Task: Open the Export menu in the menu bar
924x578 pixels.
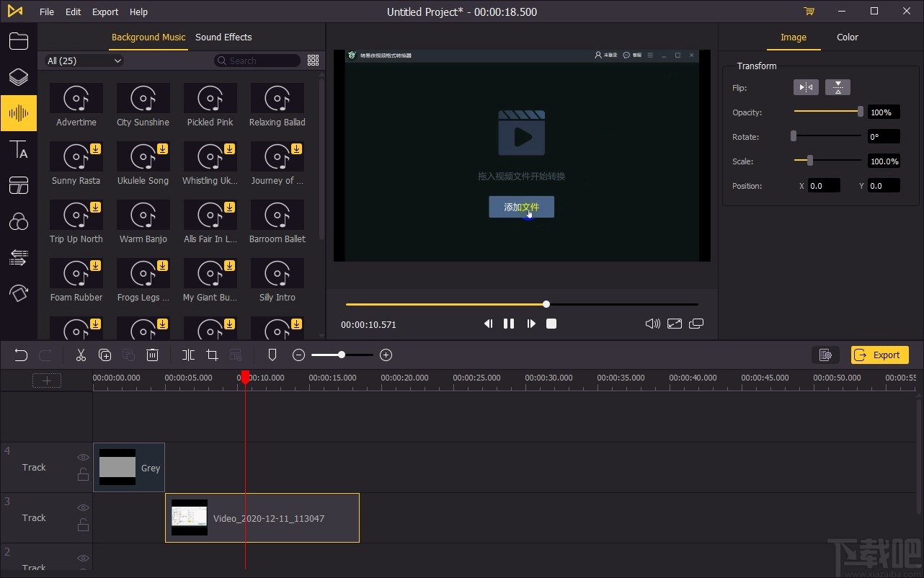Action: [105, 12]
